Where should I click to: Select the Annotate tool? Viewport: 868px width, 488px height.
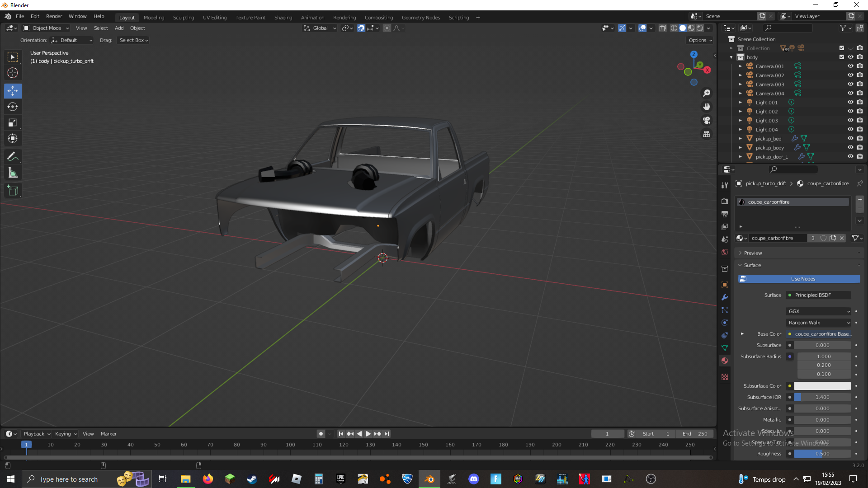(x=13, y=157)
